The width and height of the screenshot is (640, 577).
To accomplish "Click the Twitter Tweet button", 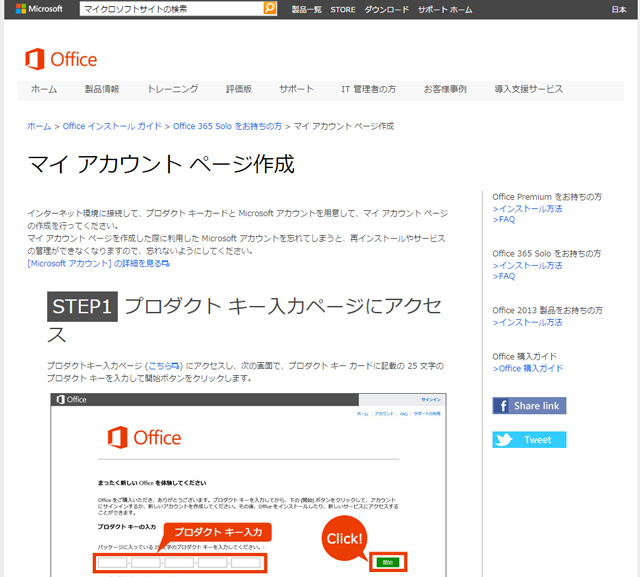I will point(529,439).
